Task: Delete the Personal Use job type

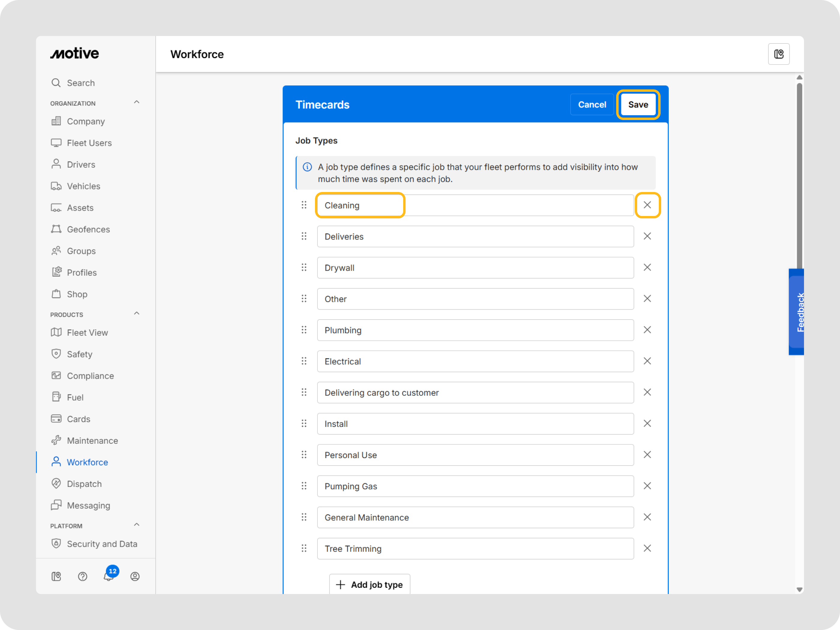Action: pyautogui.click(x=647, y=454)
